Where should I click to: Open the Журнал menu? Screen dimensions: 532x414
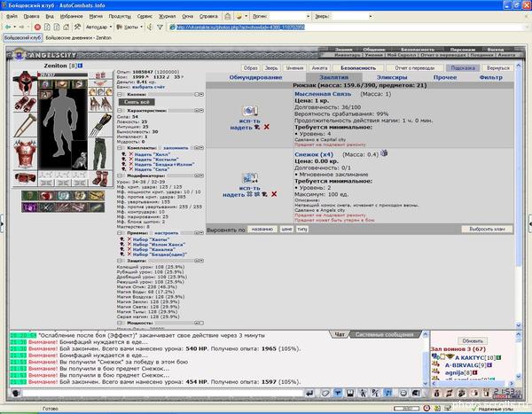coord(168,16)
